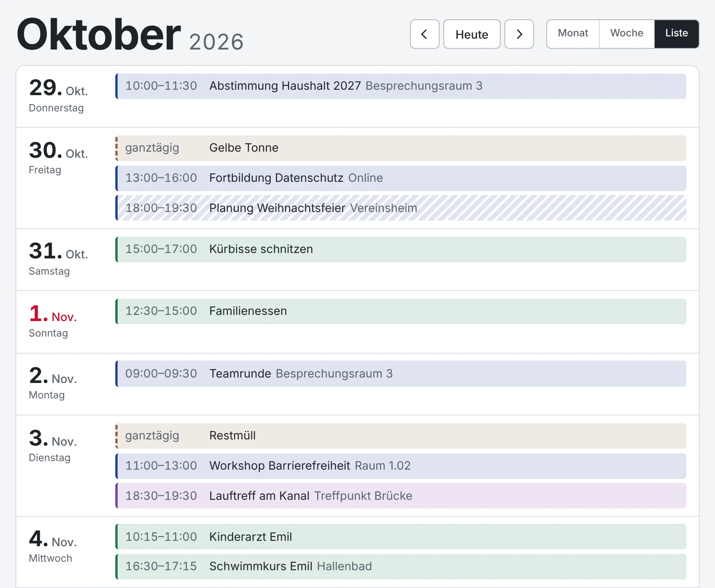Screen dimensions: 715x588
Task: Select the 4. Nov. Mittwoch date
Action: point(53,546)
